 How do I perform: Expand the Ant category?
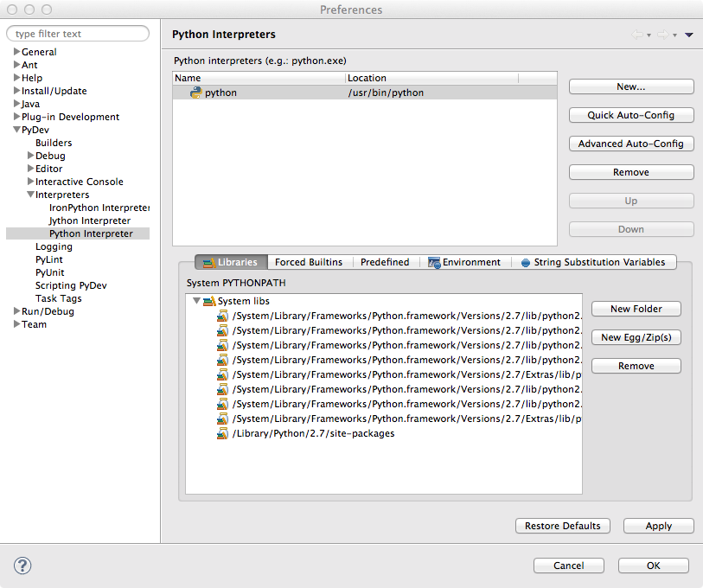pos(16,65)
